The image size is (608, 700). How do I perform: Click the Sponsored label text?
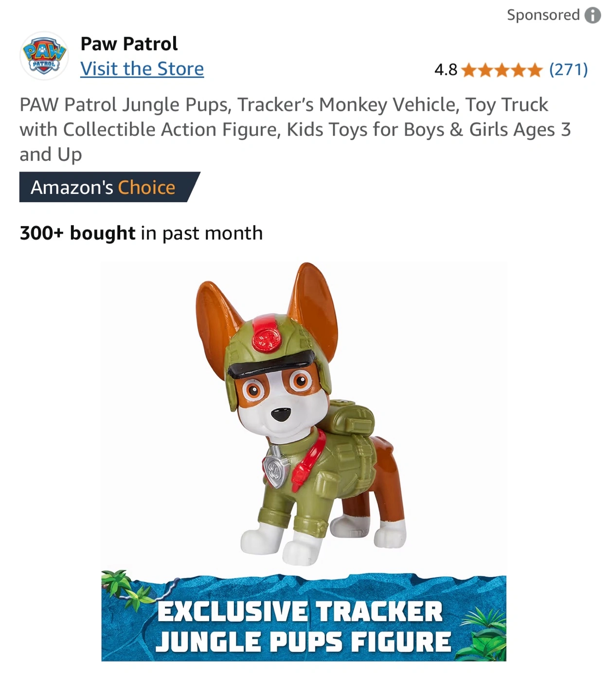click(543, 15)
